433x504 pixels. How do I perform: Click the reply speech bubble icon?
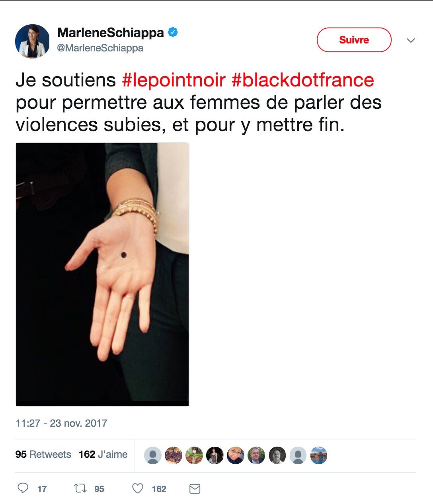point(23,488)
